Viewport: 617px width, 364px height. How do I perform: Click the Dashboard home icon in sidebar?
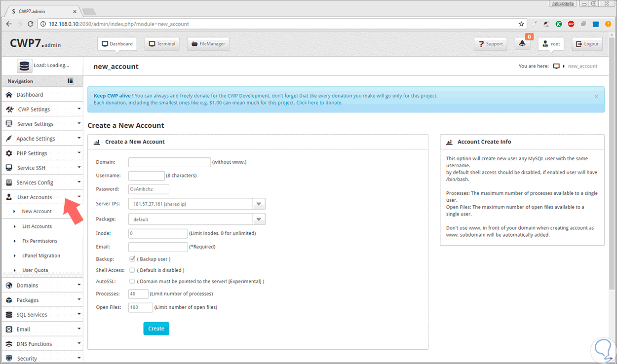[x=9, y=95]
